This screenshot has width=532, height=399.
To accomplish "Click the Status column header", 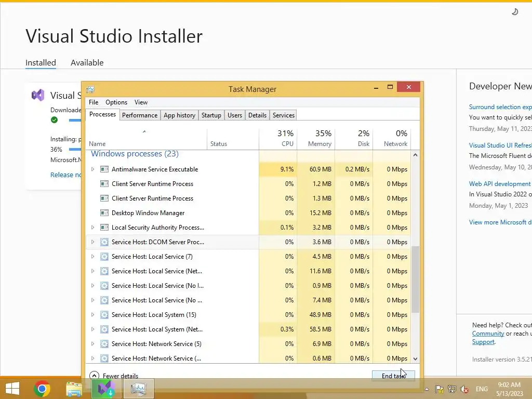I will pos(233,138).
